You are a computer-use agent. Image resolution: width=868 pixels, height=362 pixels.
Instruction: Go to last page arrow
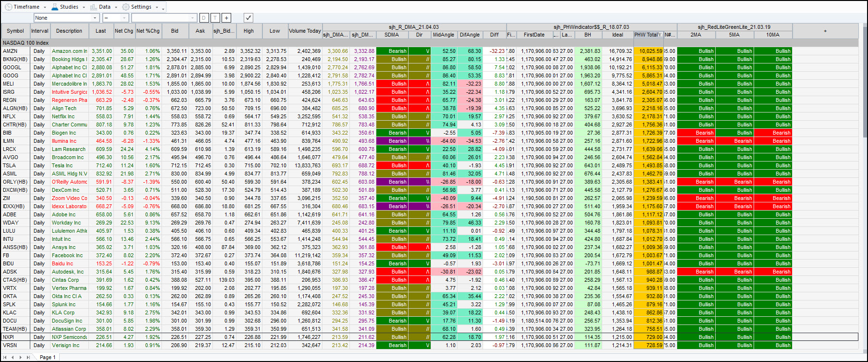(x=28, y=357)
